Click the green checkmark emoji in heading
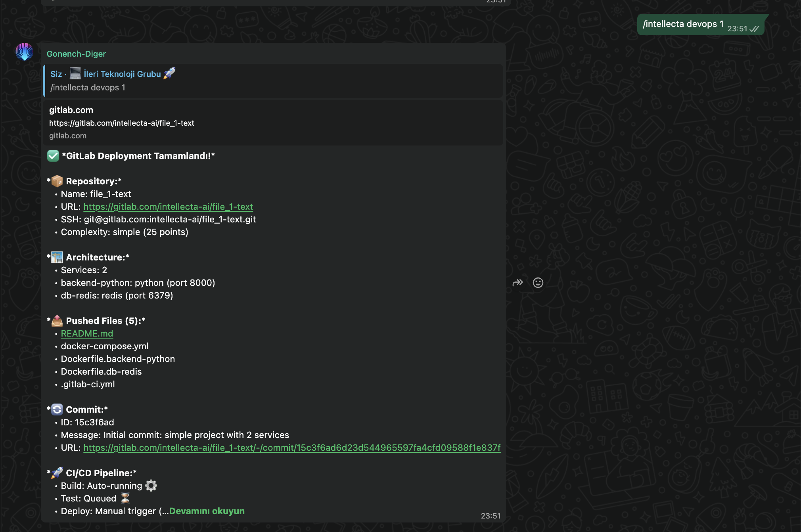The width and height of the screenshot is (801, 532). (53, 156)
